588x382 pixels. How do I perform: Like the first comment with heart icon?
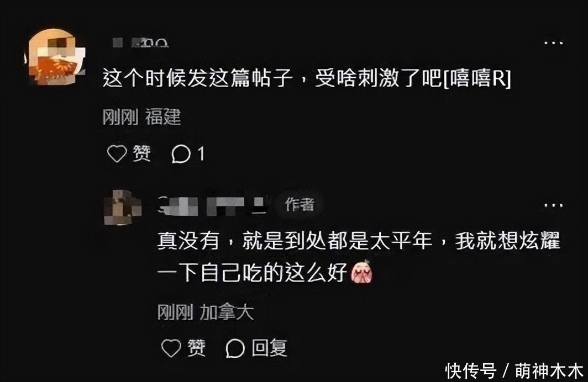coord(117,153)
